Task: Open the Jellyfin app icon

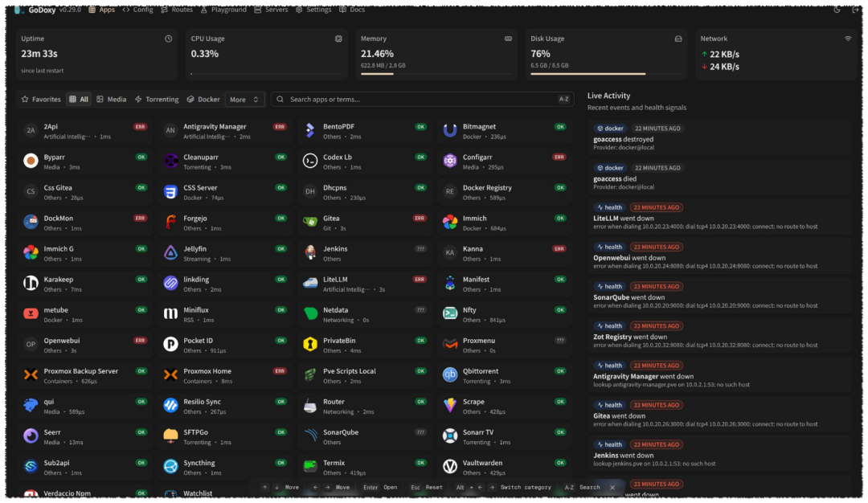Action: pyautogui.click(x=170, y=252)
